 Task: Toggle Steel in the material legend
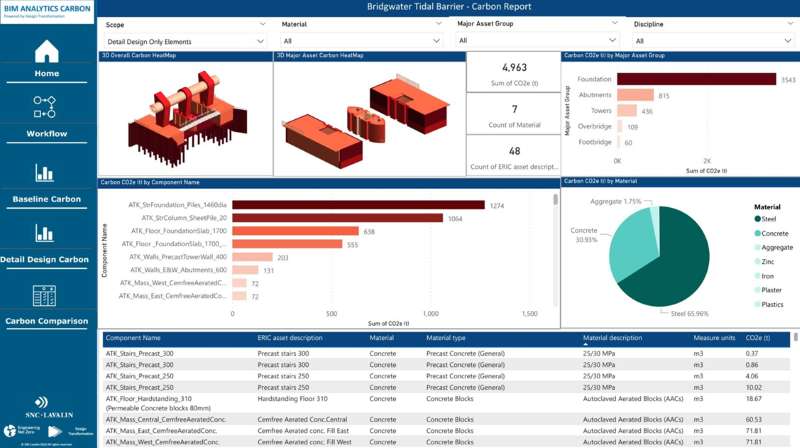point(763,219)
